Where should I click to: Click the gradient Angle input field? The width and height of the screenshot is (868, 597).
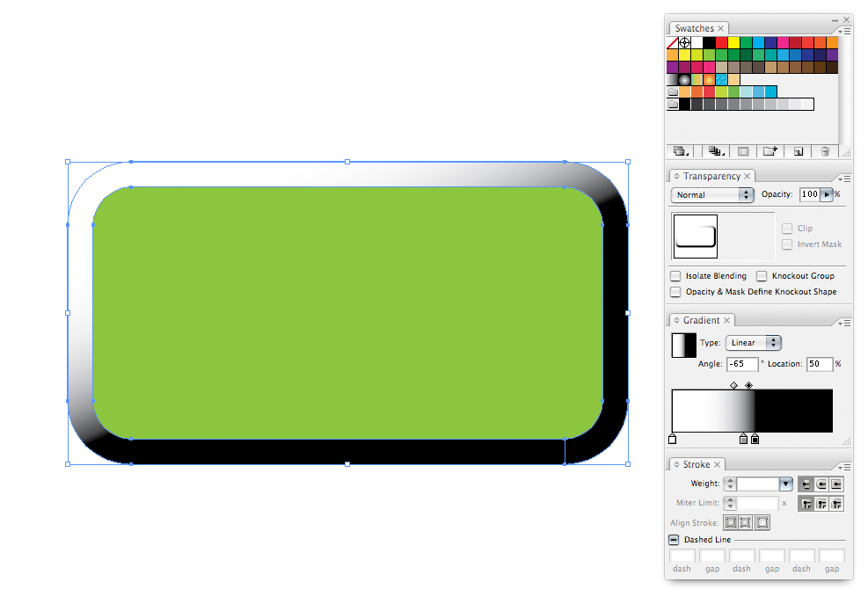point(742,363)
